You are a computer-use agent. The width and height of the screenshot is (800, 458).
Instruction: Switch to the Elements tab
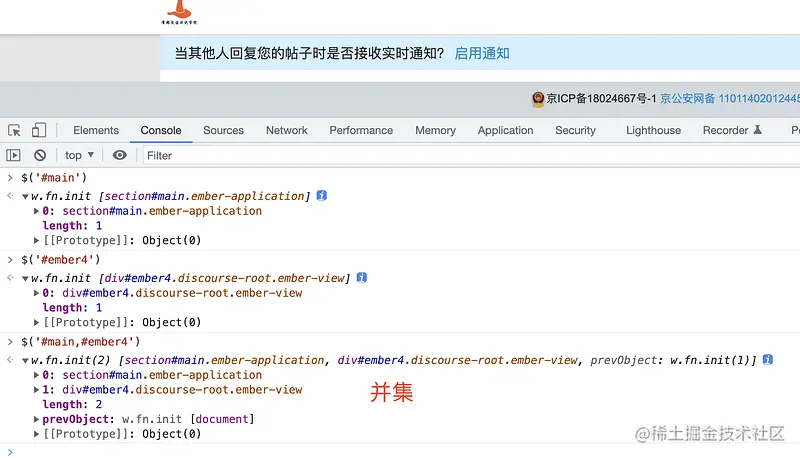(96, 131)
